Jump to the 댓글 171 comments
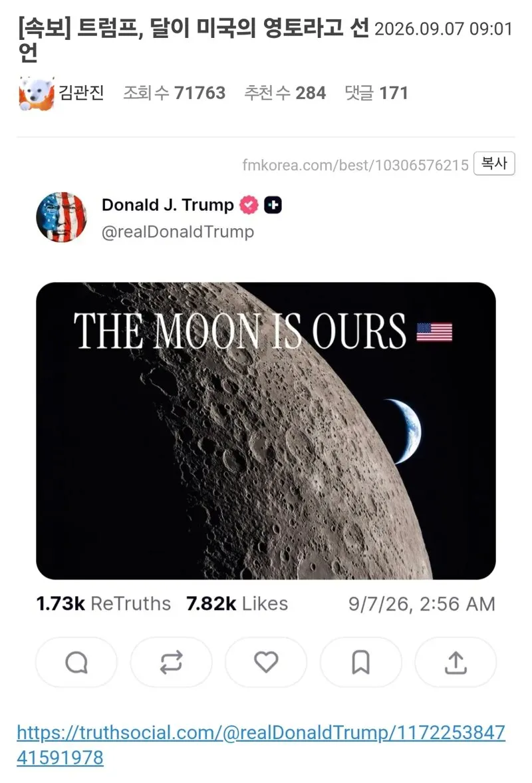The image size is (532, 783). [x=377, y=93]
